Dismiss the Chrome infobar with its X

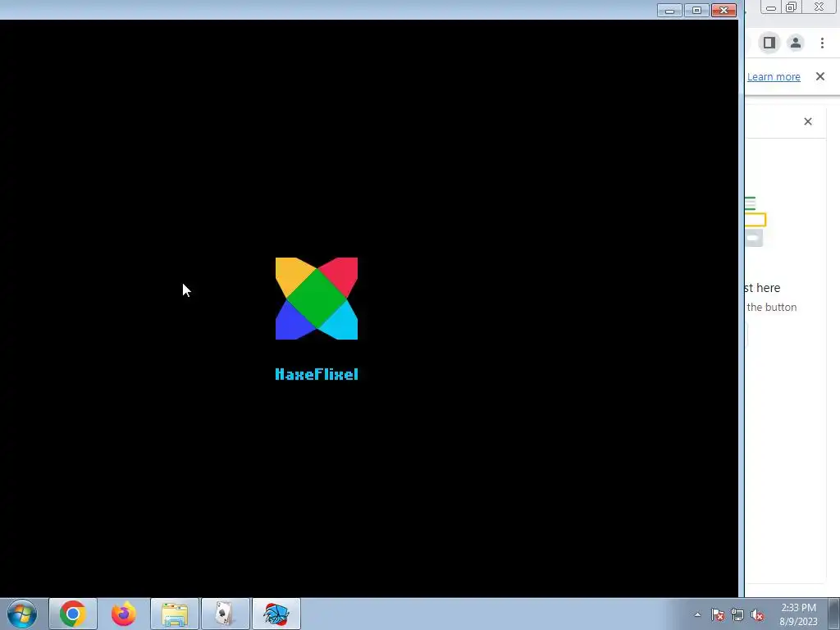820,76
